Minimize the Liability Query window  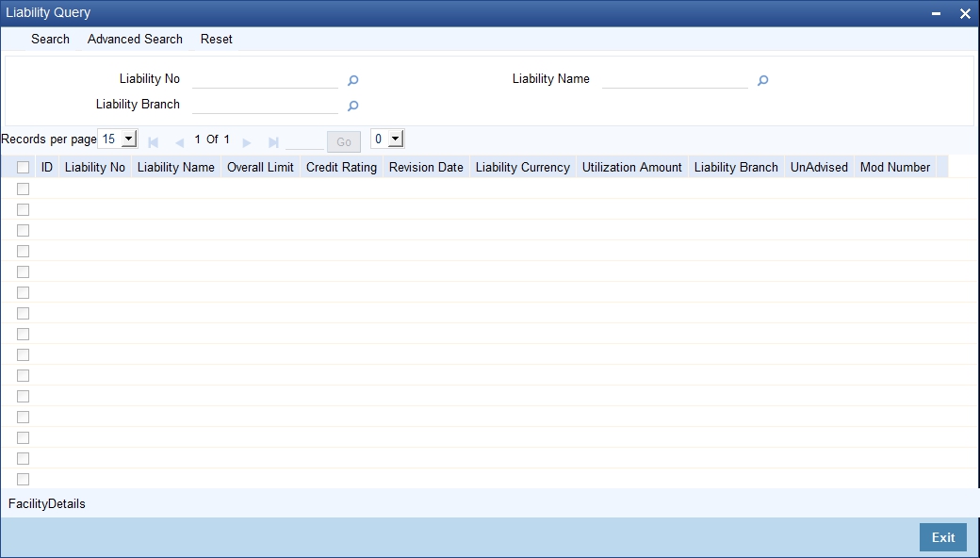[x=936, y=13]
